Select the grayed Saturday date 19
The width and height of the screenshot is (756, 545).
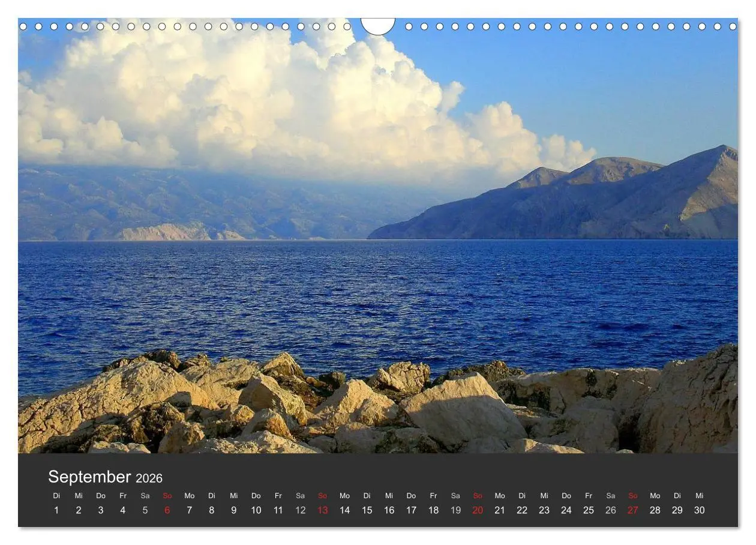click(x=456, y=510)
